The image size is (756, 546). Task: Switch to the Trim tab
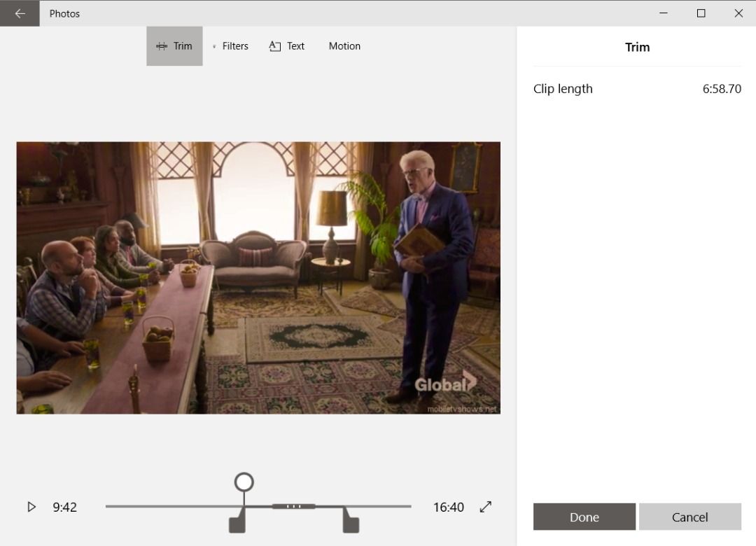pos(174,45)
